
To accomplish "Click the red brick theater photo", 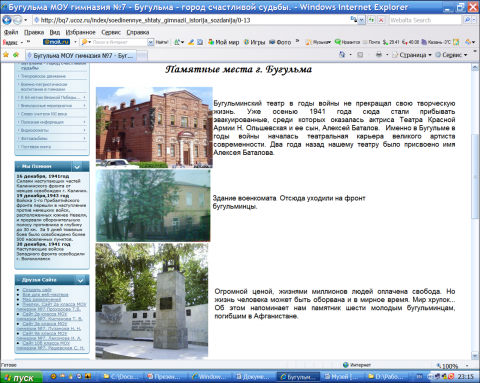I will 154,127.
